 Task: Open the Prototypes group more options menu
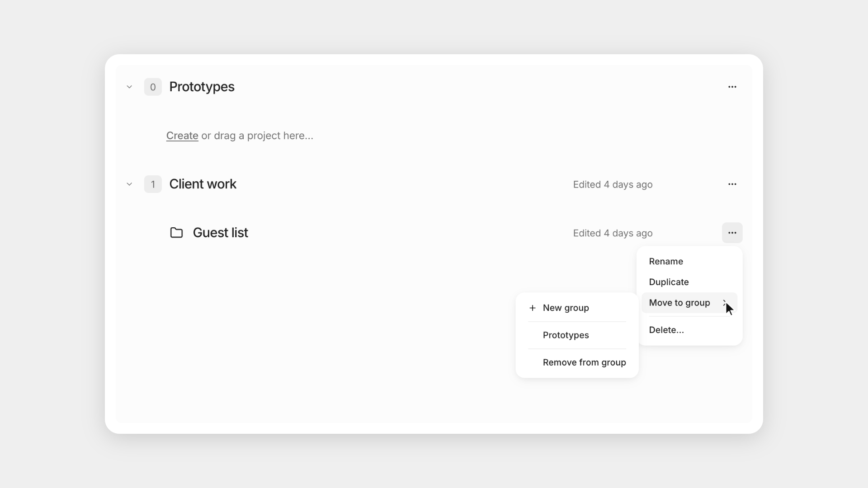(x=732, y=87)
